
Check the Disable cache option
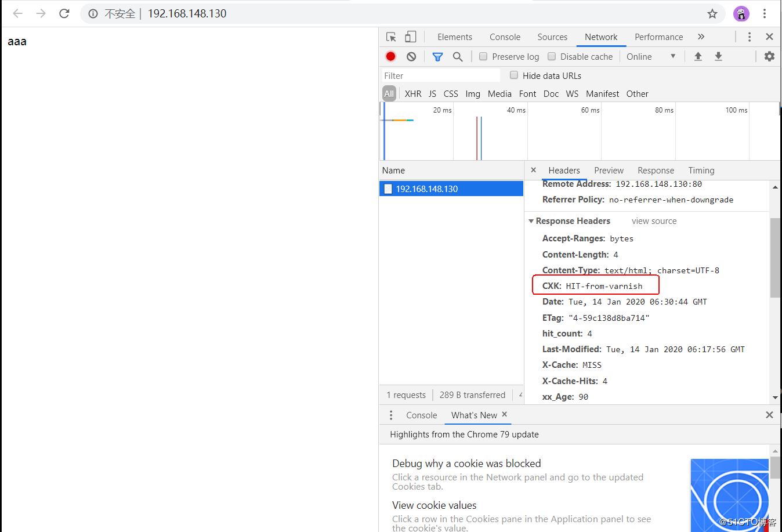(552, 56)
